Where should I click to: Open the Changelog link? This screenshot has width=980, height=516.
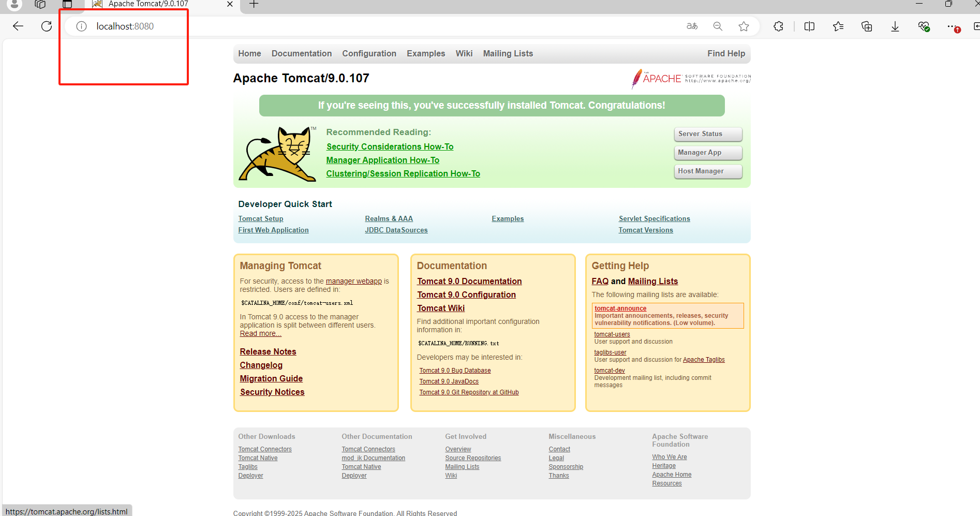point(261,365)
